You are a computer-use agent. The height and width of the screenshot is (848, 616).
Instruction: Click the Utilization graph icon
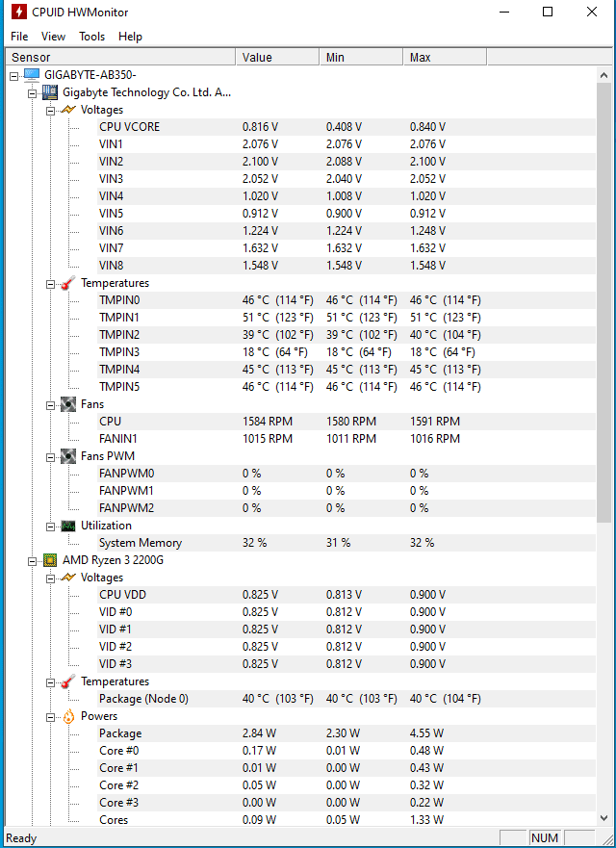point(68,526)
